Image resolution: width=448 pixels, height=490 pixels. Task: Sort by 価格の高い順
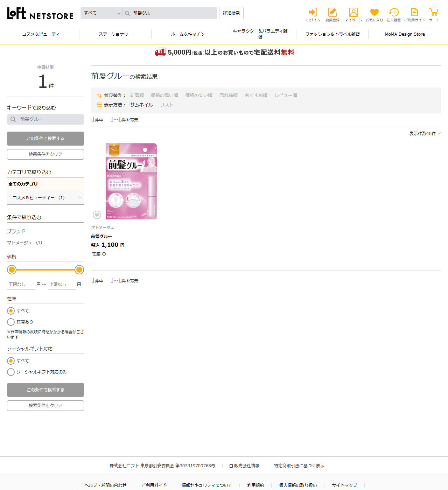tap(164, 96)
